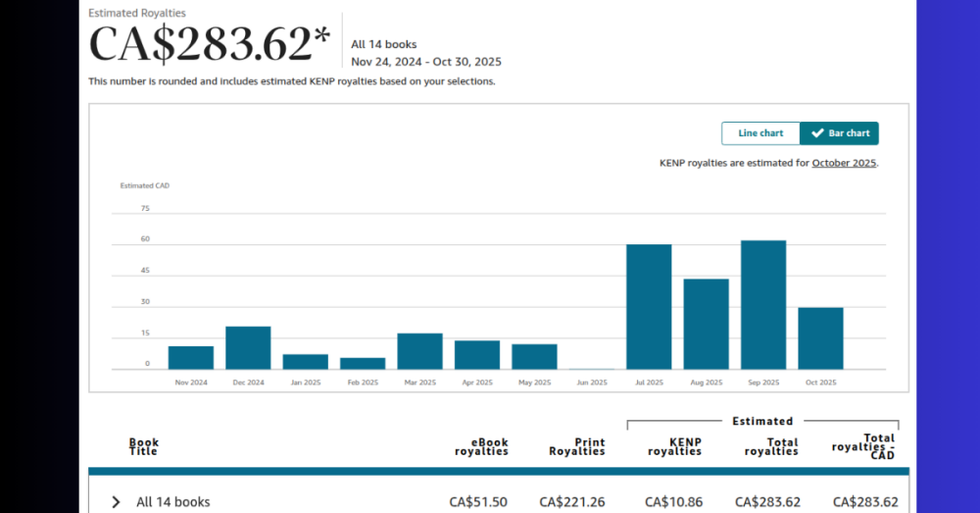Click the checkmark icon on Bar chart
This screenshot has height=513, width=980.
tap(817, 133)
